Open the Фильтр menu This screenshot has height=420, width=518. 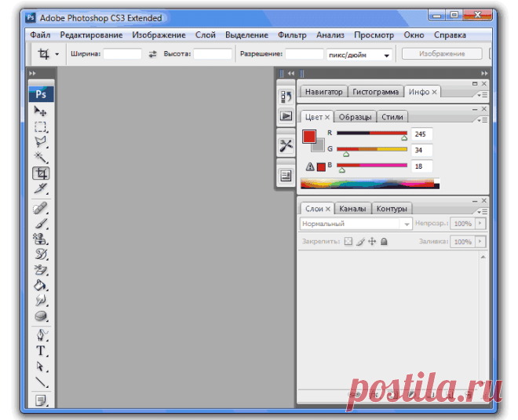[x=292, y=35]
